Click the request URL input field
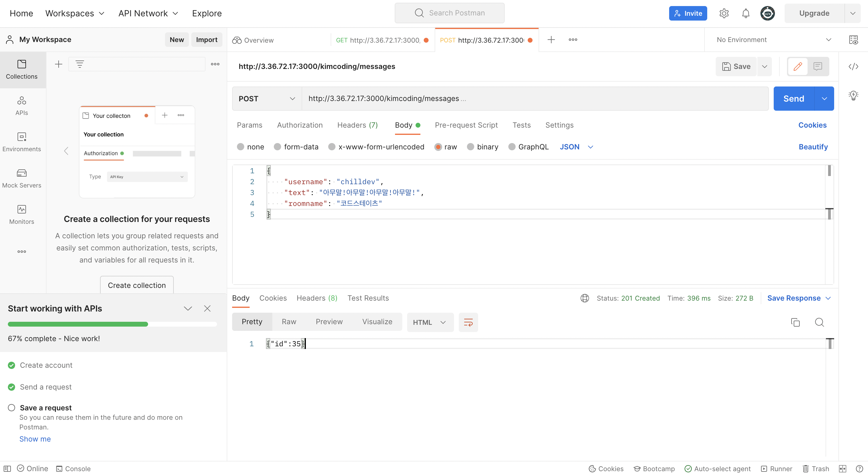The width and height of the screenshot is (868, 476). (x=534, y=99)
